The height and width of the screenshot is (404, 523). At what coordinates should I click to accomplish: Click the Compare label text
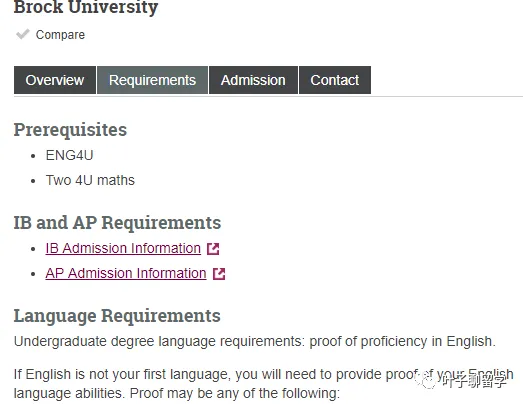pyautogui.click(x=60, y=35)
